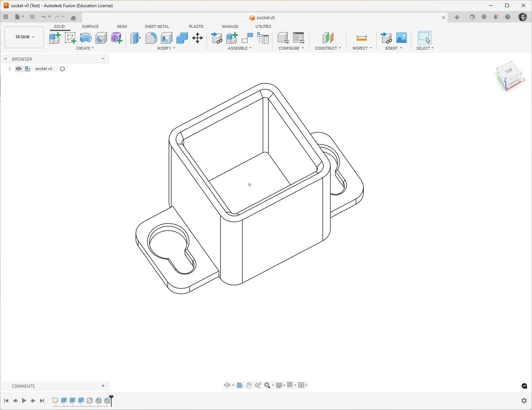Open the ASSEMBLE dropdown menu
Image resolution: width=532 pixels, height=410 pixels.
240,48
